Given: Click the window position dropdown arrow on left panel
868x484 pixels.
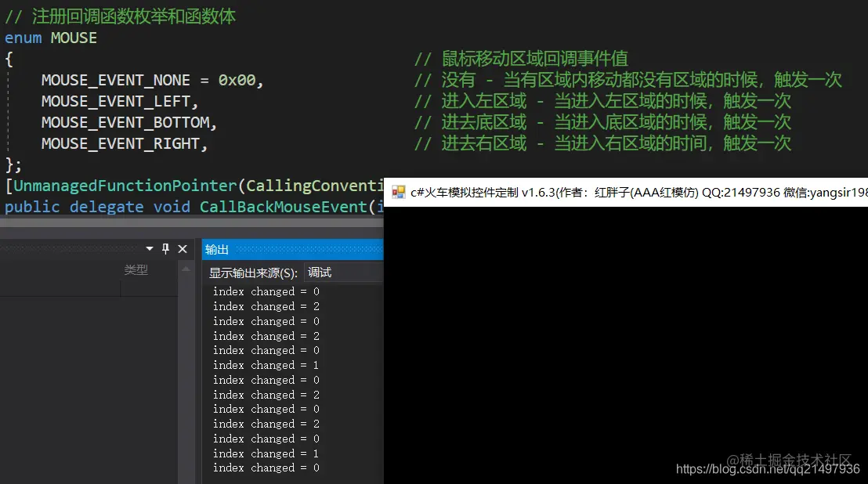Looking at the screenshot, I should coord(150,248).
